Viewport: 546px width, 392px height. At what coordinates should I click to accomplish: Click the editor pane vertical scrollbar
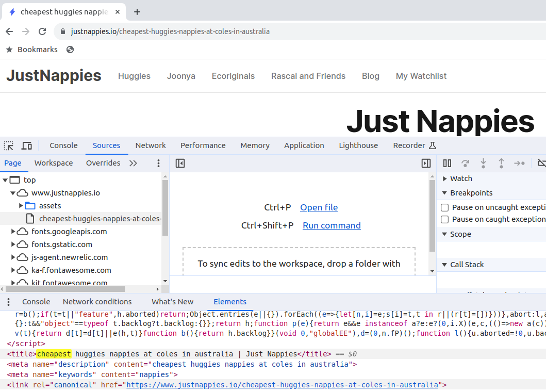click(x=432, y=216)
